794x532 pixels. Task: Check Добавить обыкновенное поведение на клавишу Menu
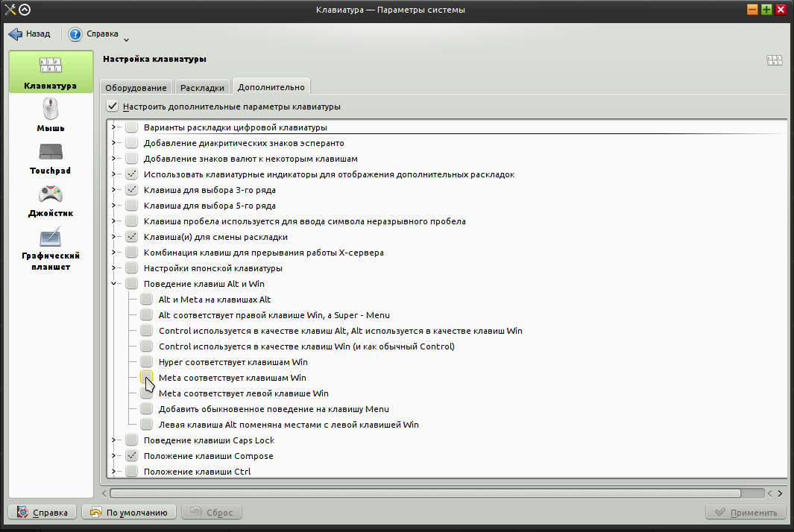146,409
